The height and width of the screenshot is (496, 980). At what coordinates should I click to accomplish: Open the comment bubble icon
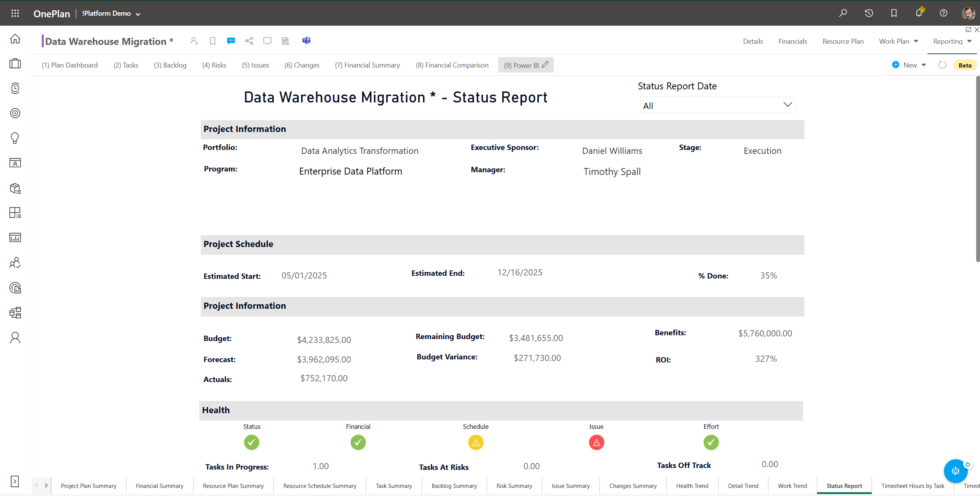coord(267,41)
